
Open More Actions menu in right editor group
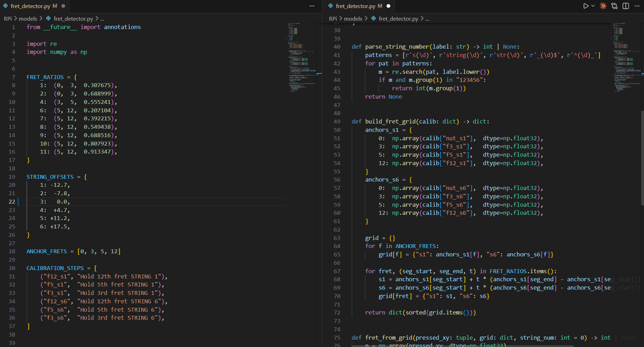tap(637, 6)
